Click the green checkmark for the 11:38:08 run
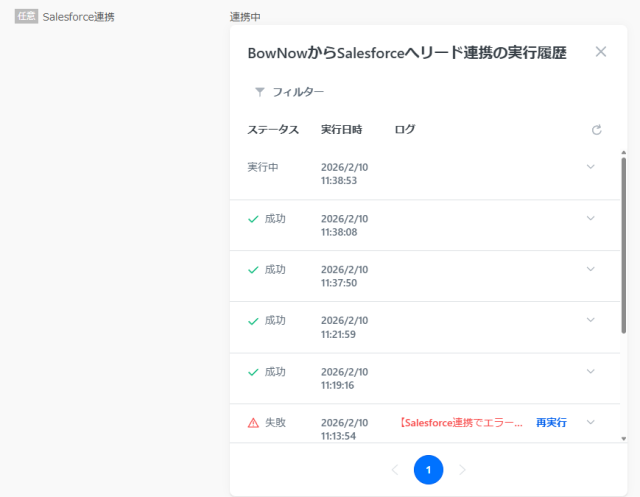Image resolution: width=640 pixels, height=497 pixels. tap(253, 219)
